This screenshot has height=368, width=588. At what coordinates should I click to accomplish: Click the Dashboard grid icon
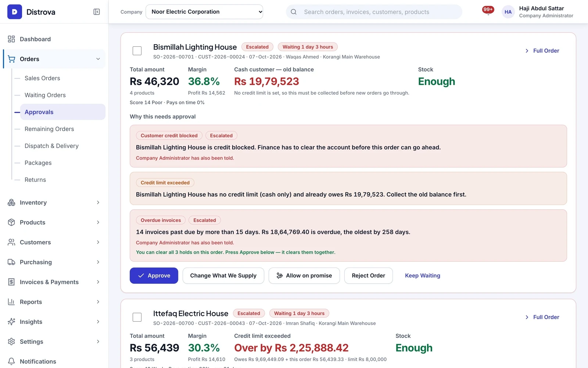pos(11,39)
